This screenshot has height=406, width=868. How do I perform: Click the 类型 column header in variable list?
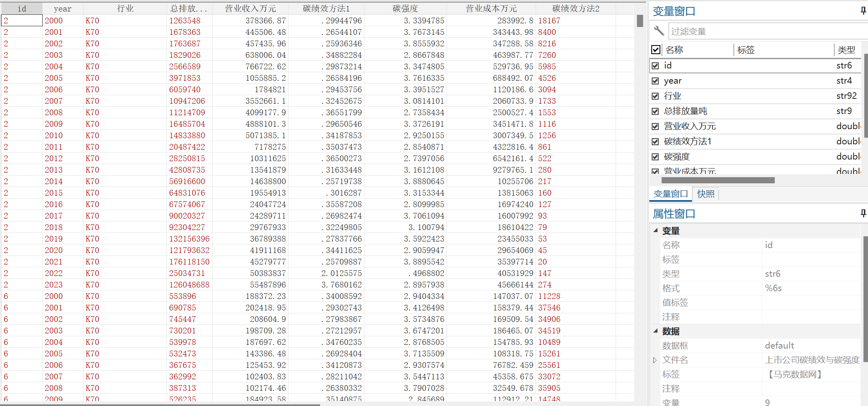click(846, 50)
